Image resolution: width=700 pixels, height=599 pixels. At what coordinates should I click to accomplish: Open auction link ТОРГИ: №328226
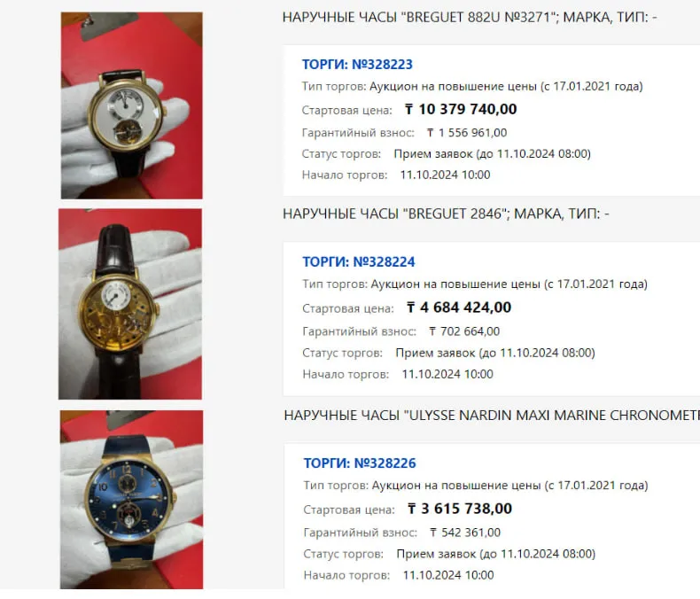pyautogui.click(x=360, y=463)
